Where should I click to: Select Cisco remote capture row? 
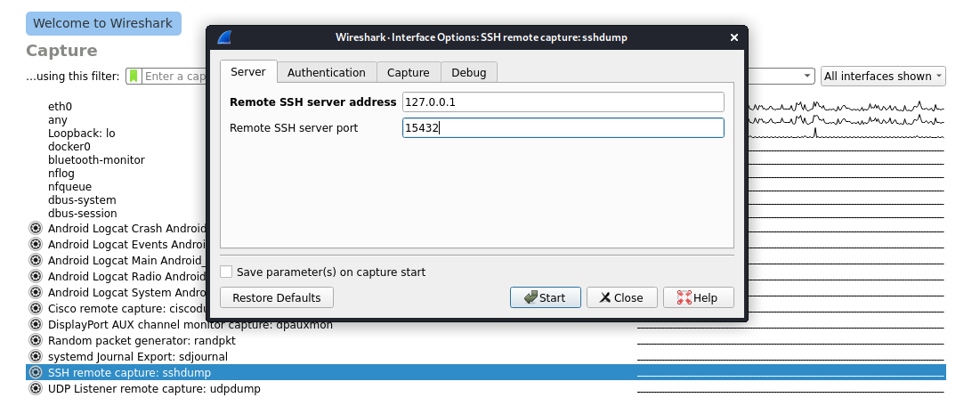click(x=127, y=308)
